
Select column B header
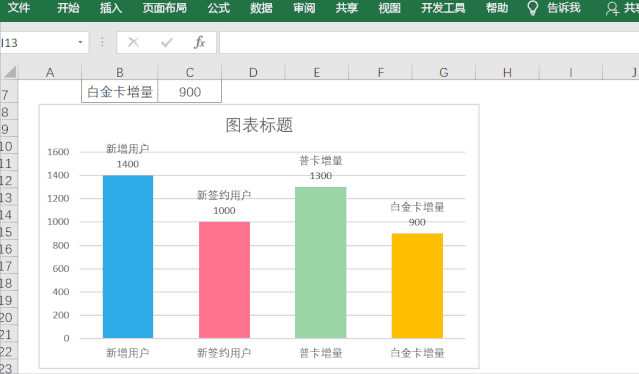119,72
